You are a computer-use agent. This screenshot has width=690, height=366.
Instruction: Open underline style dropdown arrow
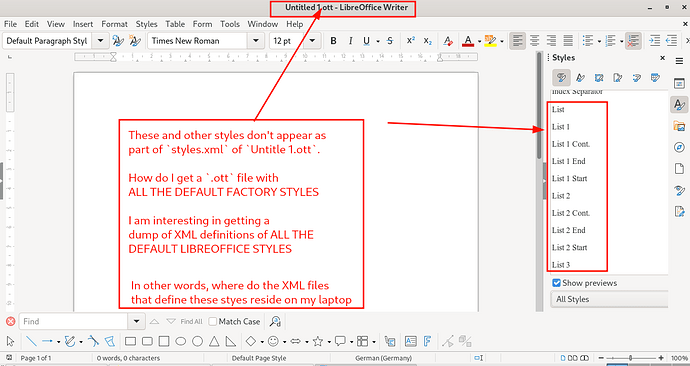click(378, 41)
